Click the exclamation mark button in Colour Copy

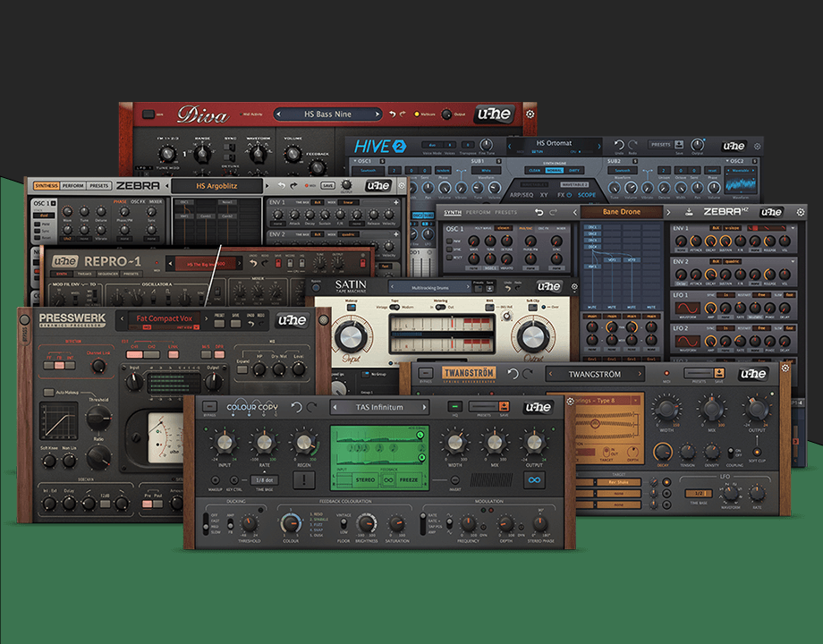click(x=304, y=479)
